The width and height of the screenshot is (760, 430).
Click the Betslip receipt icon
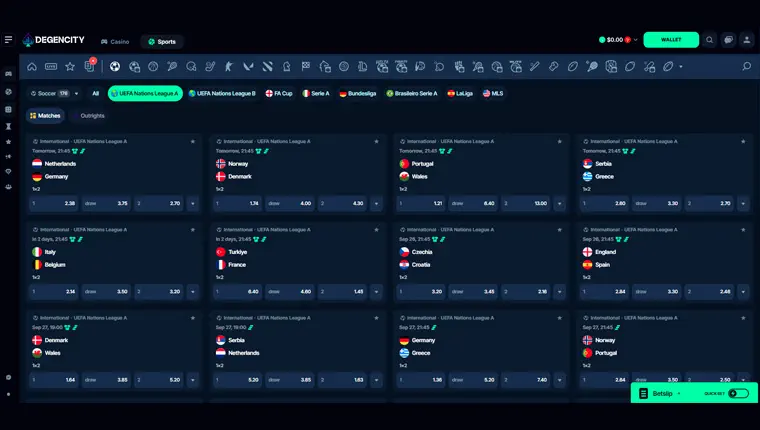643,394
